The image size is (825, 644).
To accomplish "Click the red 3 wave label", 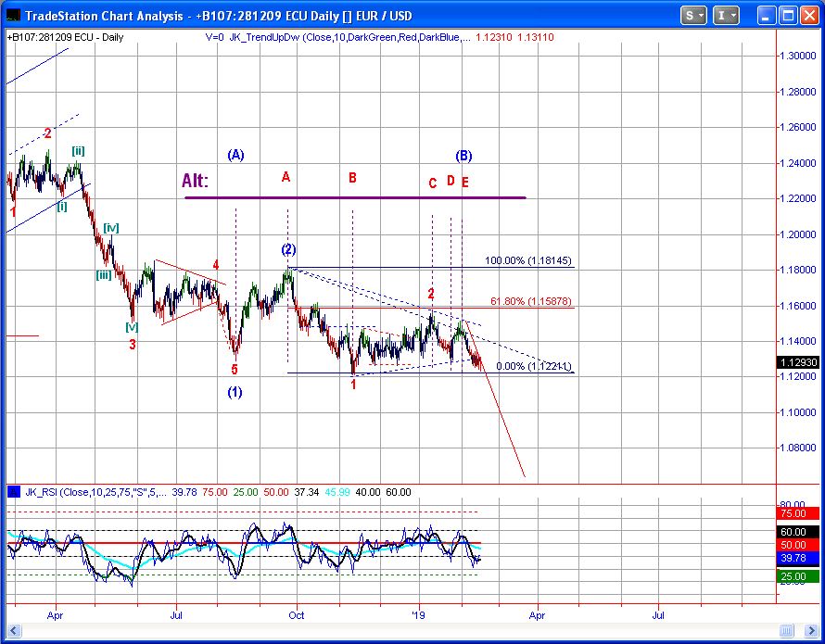I will click(133, 344).
